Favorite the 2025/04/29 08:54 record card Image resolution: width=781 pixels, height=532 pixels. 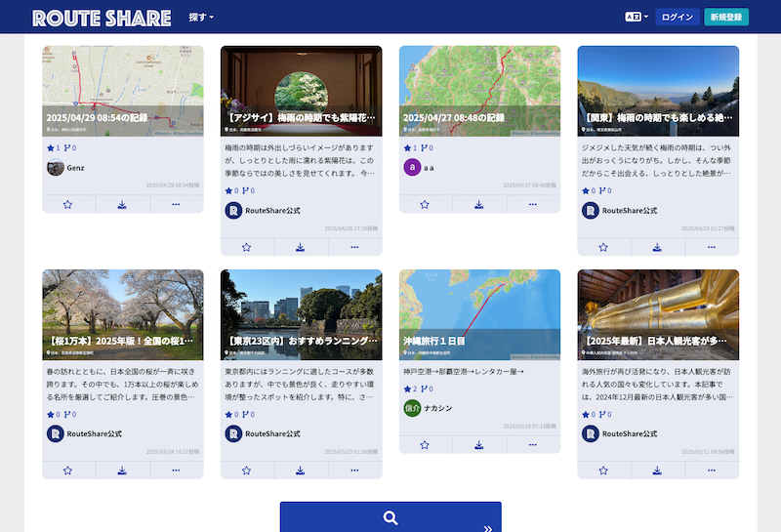pyautogui.click(x=68, y=204)
